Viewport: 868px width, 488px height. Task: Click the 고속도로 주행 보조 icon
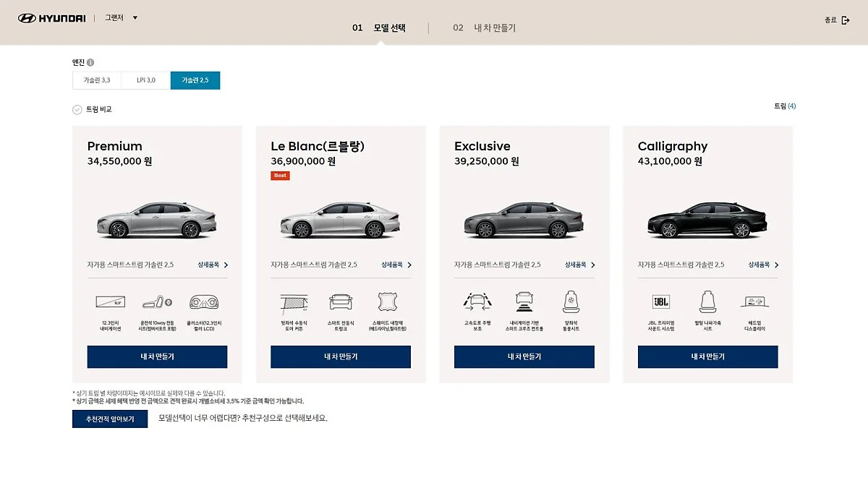(477, 302)
